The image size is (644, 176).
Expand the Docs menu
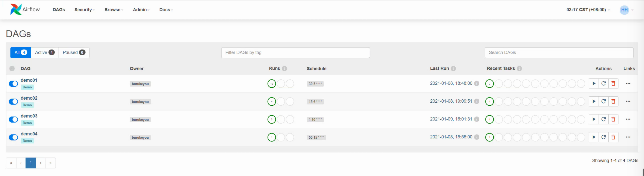pyautogui.click(x=166, y=10)
